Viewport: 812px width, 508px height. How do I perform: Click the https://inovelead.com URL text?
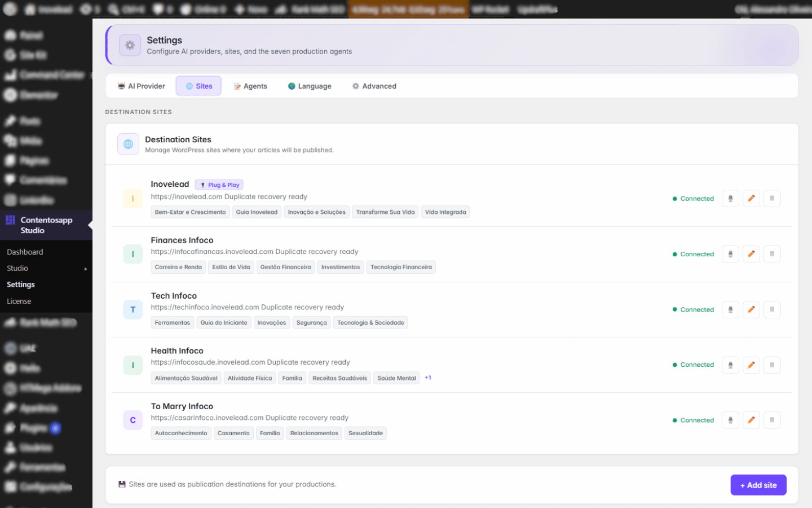tap(187, 196)
